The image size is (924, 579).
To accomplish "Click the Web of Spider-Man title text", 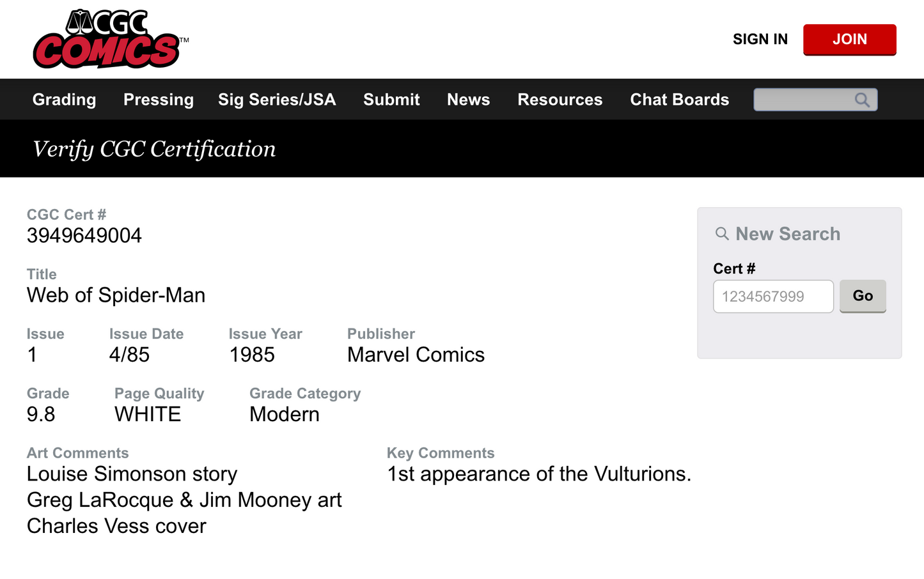I will click(116, 295).
